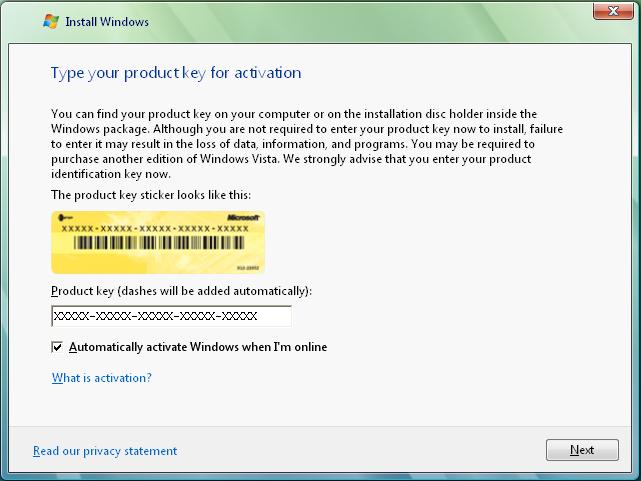Uncheck the automatically activate Windows checkbox

[57, 347]
